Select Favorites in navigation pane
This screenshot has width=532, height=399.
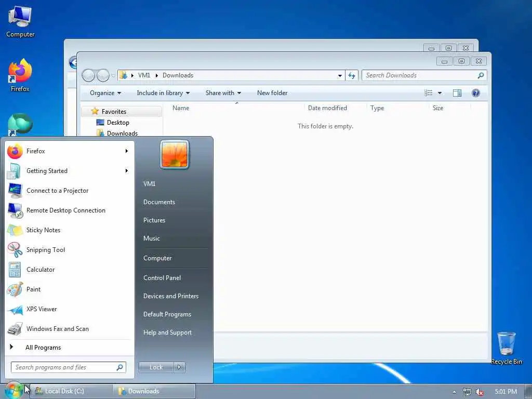click(x=121, y=112)
